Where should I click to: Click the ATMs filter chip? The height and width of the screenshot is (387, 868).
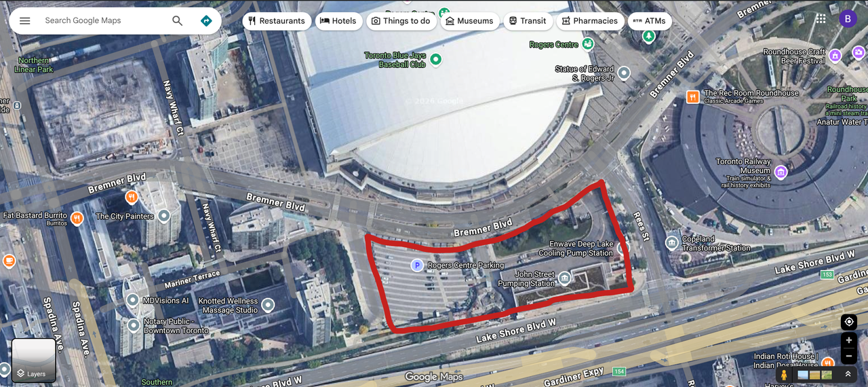point(650,21)
